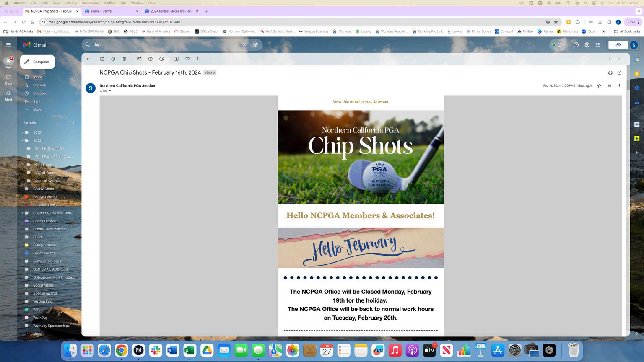644x362 pixels.
Task: Open Slack from the Dock
Action: [x=156, y=350]
